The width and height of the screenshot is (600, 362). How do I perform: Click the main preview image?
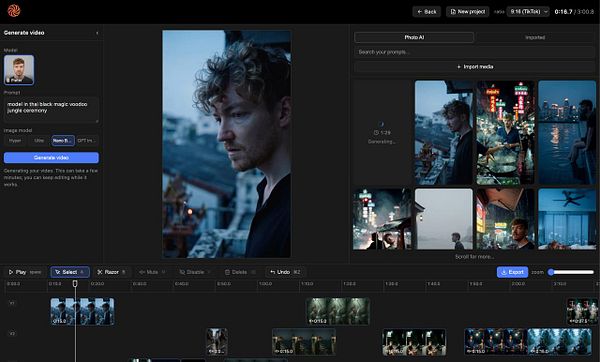click(227, 144)
